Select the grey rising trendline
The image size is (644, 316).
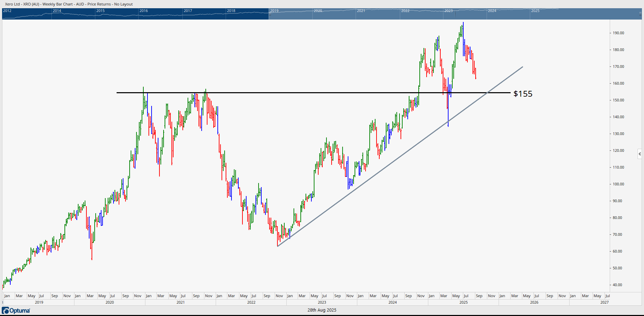pyautogui.click(x=400, y=157)
